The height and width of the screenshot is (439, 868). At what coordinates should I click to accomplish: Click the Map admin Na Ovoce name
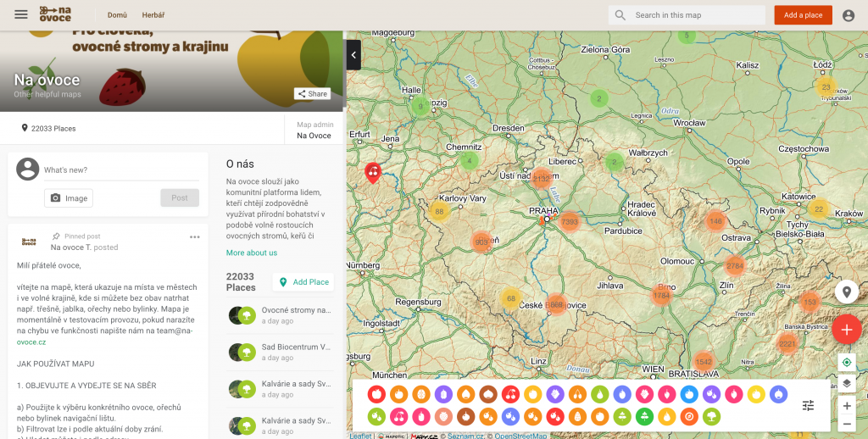click(x=314, y=136)
